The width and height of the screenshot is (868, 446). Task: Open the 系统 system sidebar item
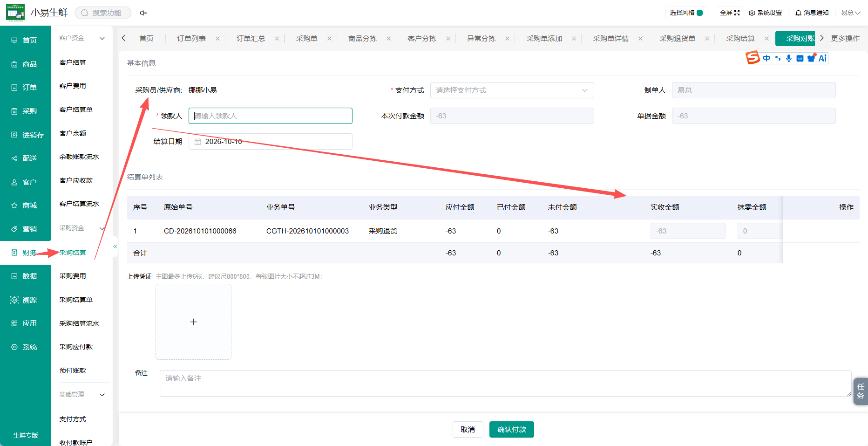pyautogui.click(x=25, y=347)
